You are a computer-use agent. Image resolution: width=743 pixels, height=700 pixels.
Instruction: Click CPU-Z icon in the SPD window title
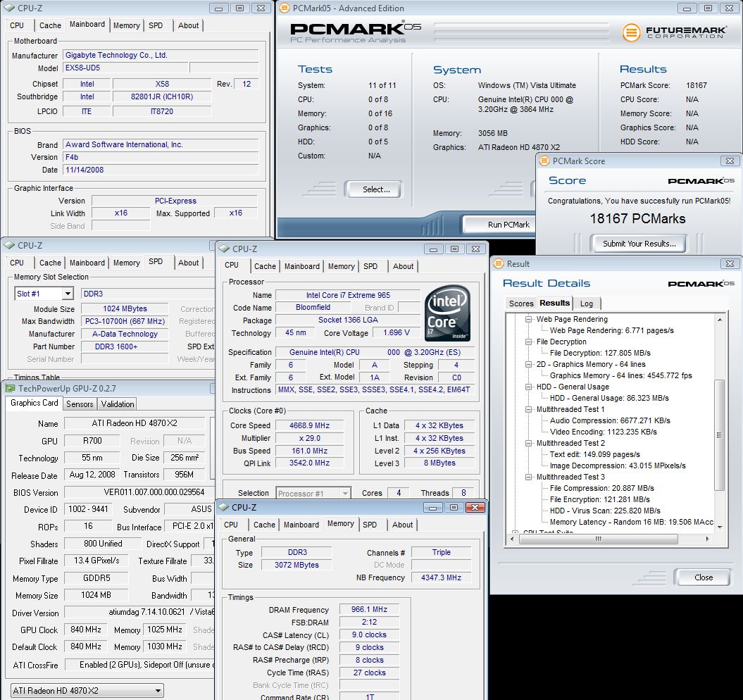[9, 246]
